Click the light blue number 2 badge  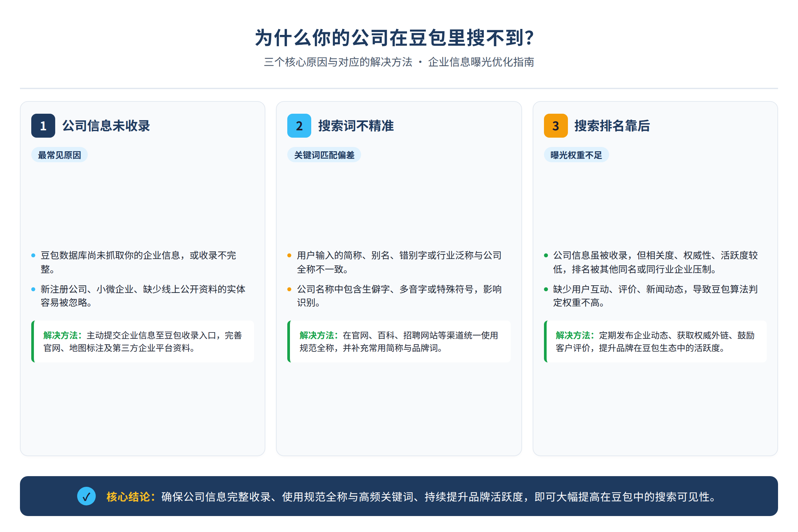coord(299,126)
